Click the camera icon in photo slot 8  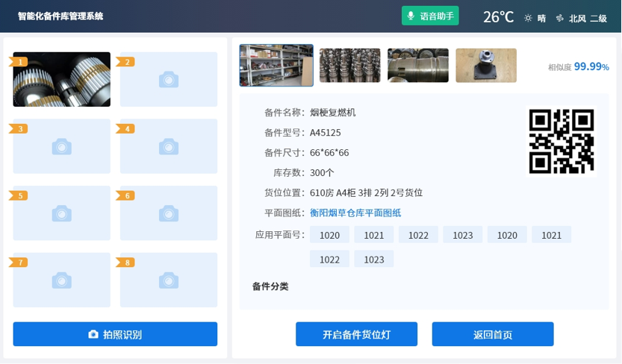(169, 280)
